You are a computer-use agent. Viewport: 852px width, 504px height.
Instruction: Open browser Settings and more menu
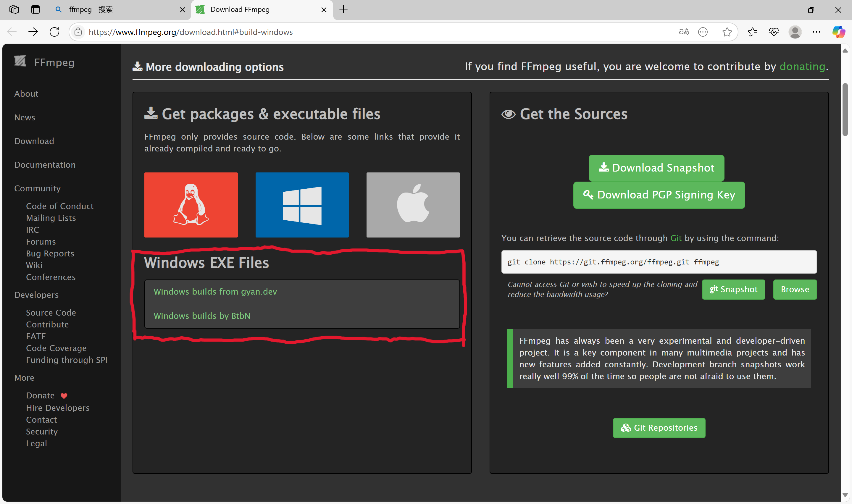pyautogui.click(x=816, y=32)
